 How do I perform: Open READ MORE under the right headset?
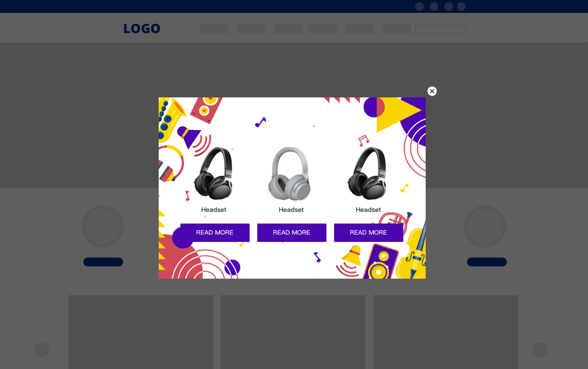point(368,233)
